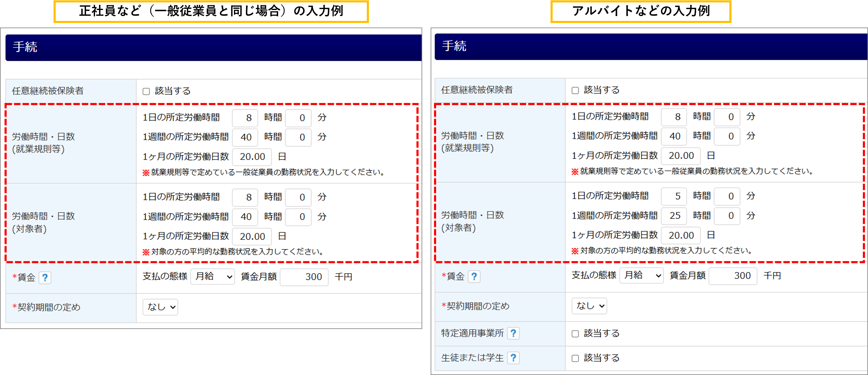Click help icon next to 賃金 in left panel
The width and height of the screenshot is (868, 375).
pos(45,277)
